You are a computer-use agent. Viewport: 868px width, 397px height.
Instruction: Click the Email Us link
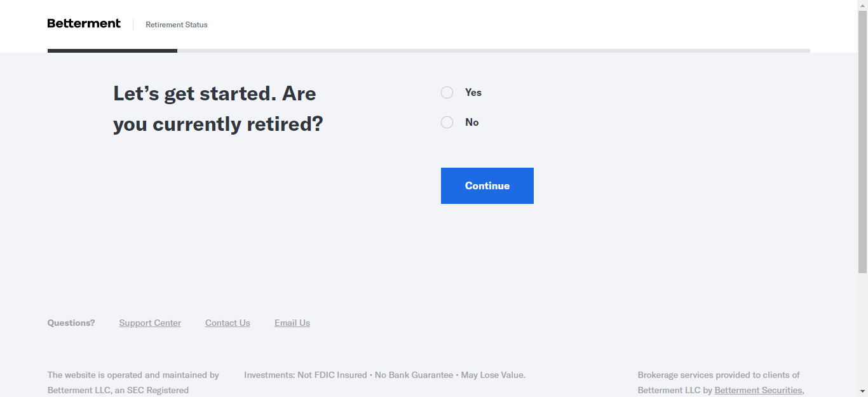pos(292,323)
